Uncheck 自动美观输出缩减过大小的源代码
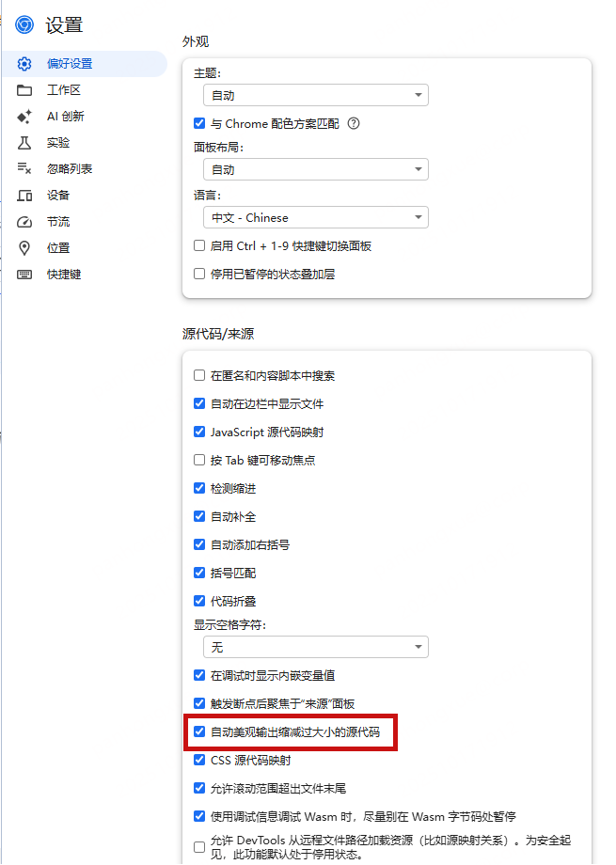616x865 pixels. 199,731
